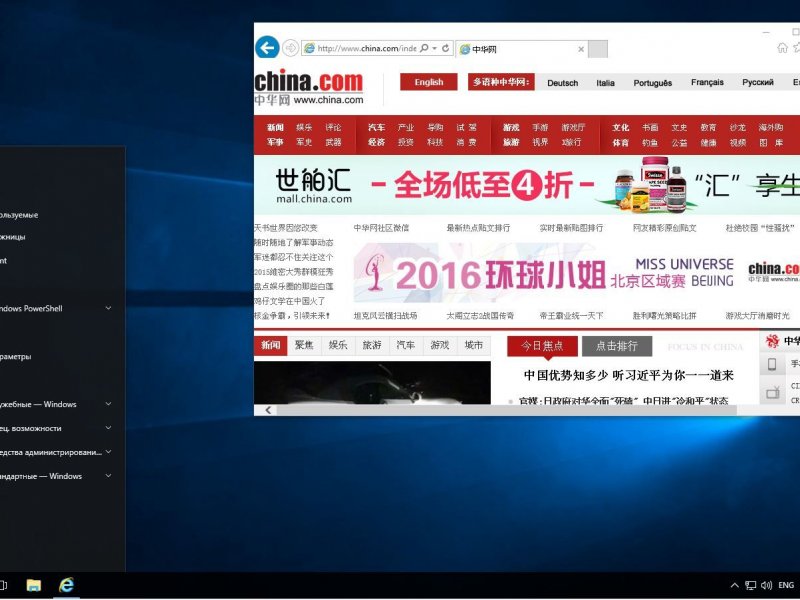
Task: Click the Windows PowerShell Start menu entry
Action: click(x=32, y=308)
